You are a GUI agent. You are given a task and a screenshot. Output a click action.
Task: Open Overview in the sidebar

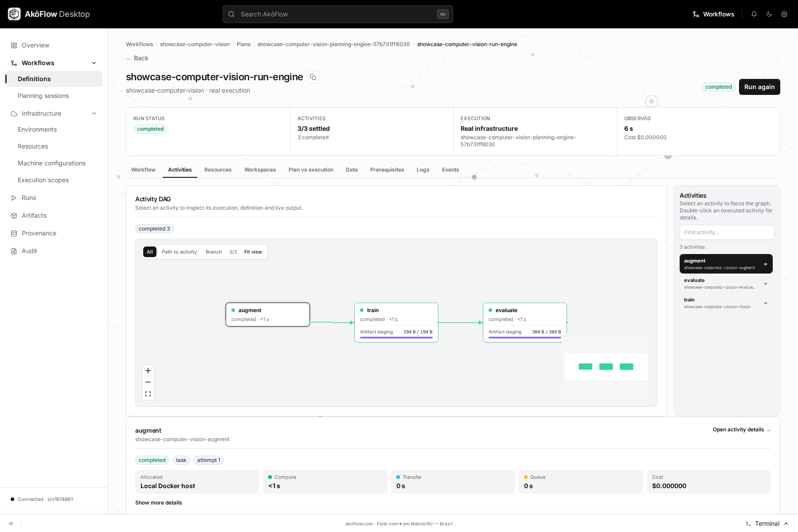[54, 45]
